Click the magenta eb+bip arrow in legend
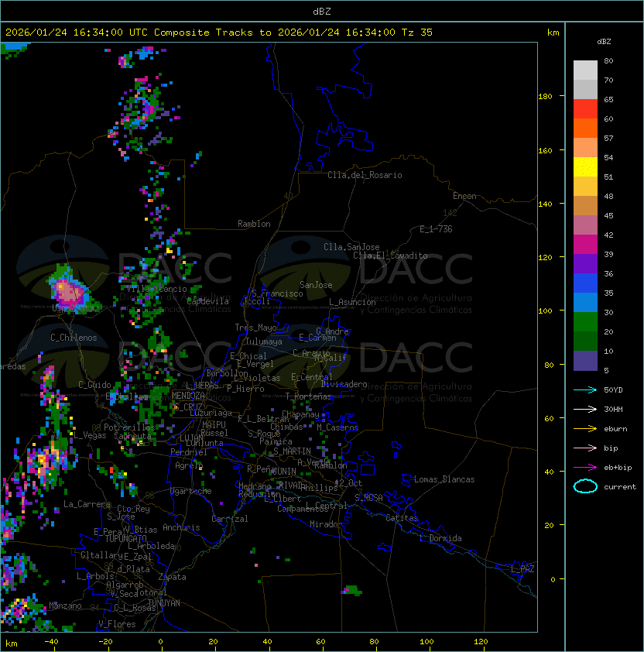Screen dimensions: 644x652 click(585, 468)
